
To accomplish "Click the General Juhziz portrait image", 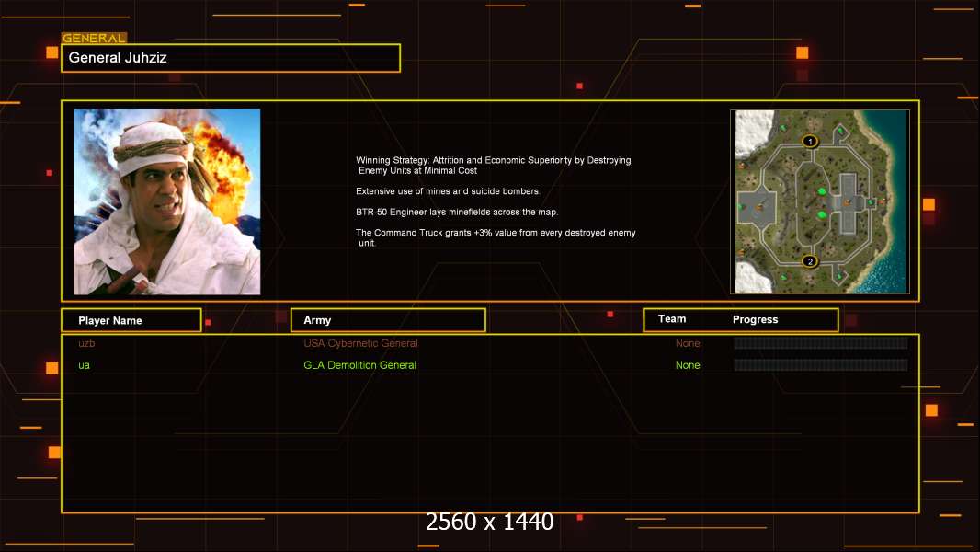I will click(x=167, y=201).
